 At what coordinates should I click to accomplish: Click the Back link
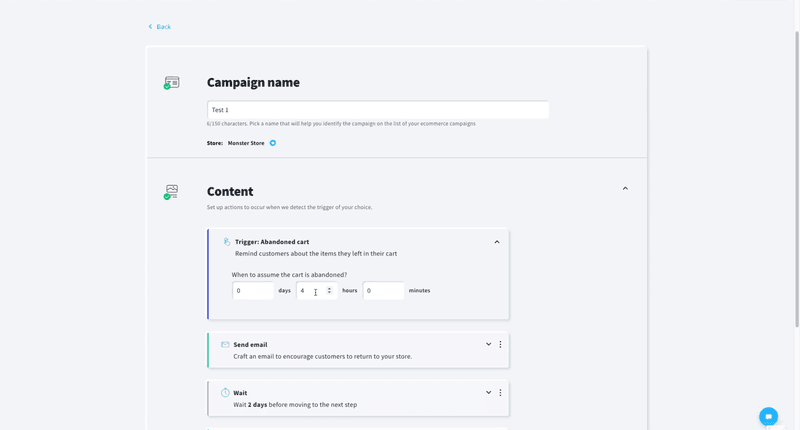163,27
